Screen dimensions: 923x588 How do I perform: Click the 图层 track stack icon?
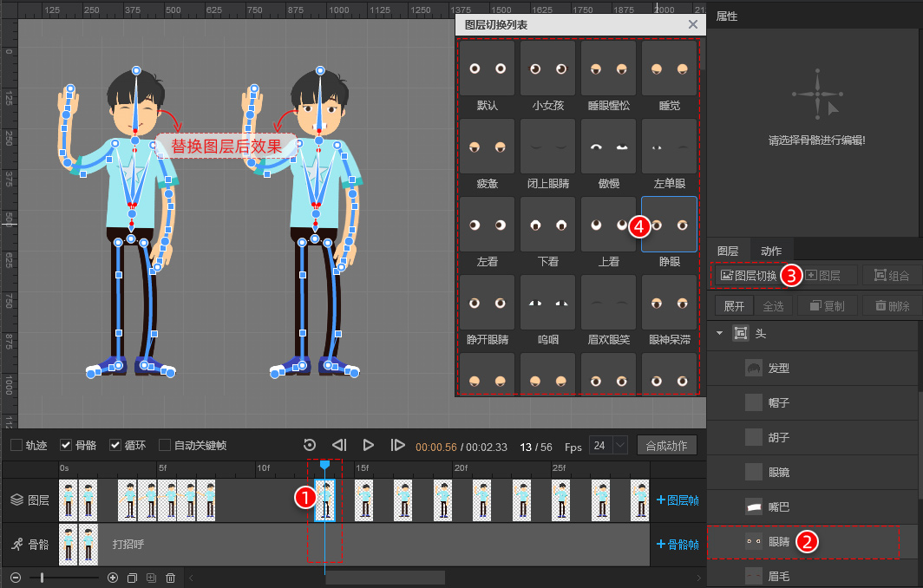click(17, 500)
